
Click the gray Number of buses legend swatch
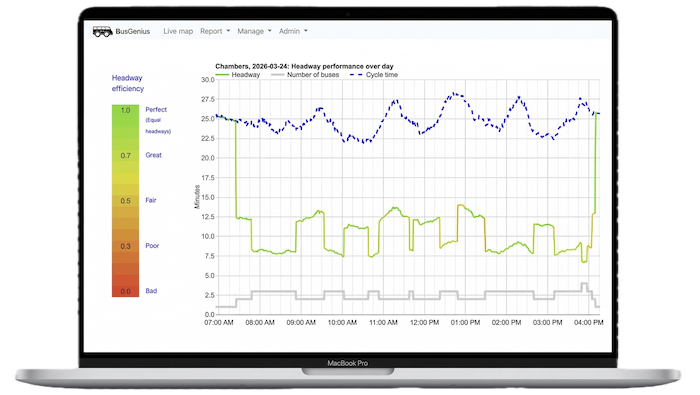(278, 75)
